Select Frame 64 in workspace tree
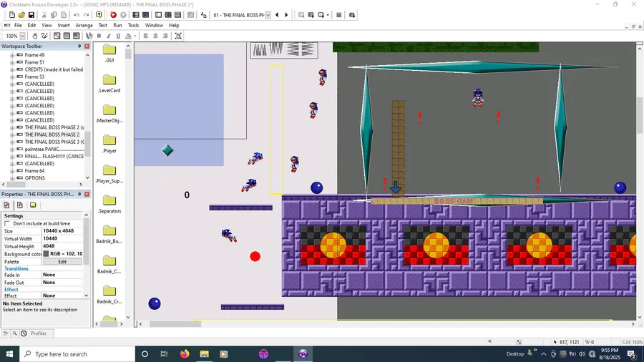 coord(34,171)
